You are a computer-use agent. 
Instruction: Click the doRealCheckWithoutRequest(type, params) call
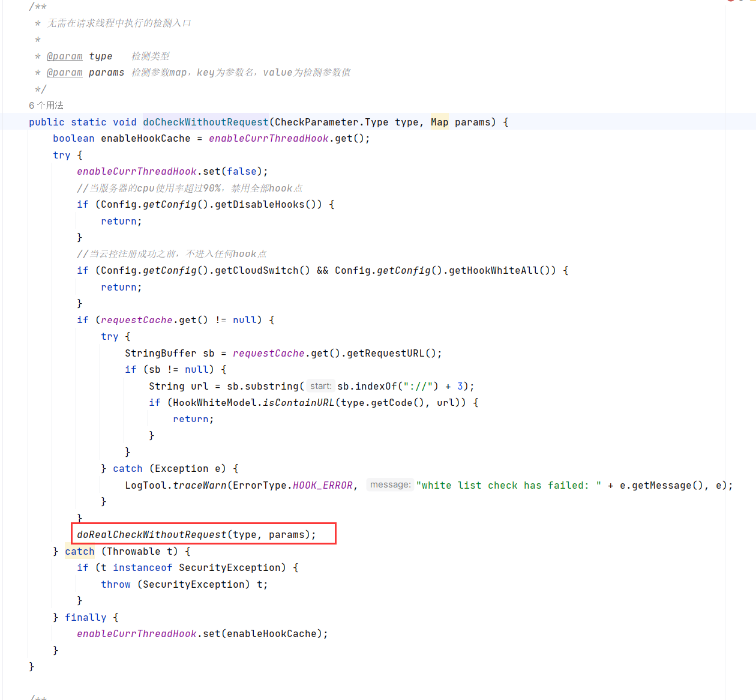click(x=196, y=534)
